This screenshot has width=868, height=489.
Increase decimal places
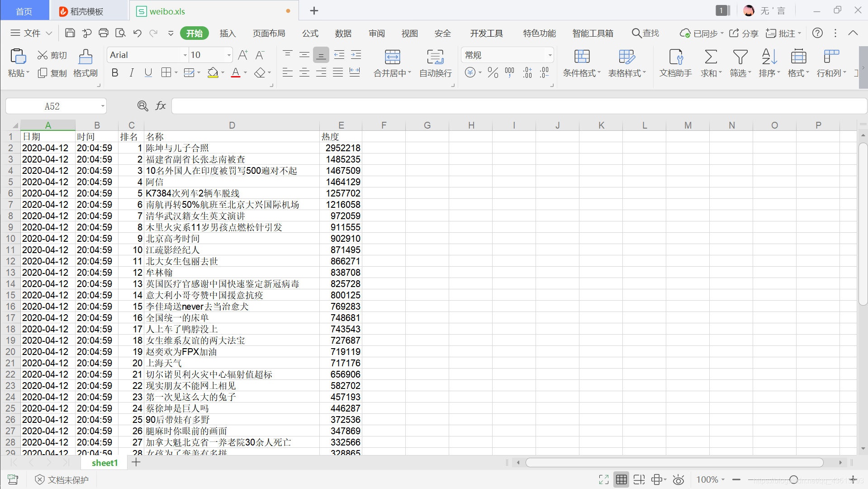tap(527, 72)
